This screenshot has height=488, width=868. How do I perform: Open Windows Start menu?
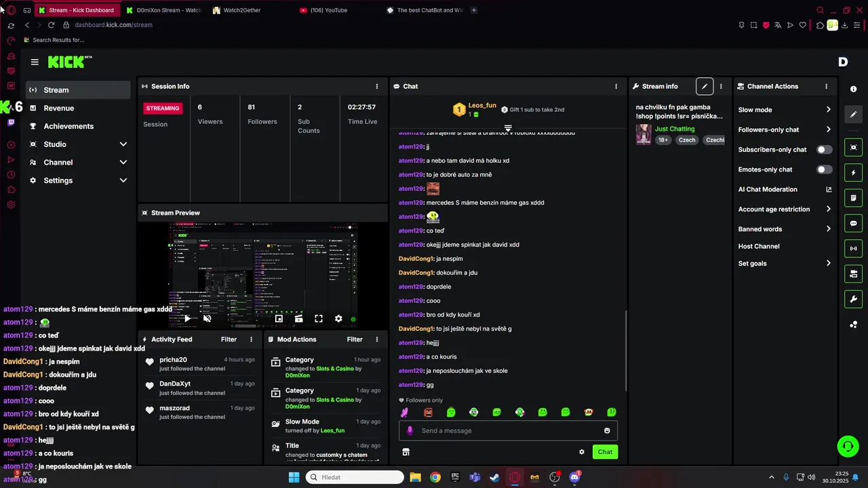point(294,477)
